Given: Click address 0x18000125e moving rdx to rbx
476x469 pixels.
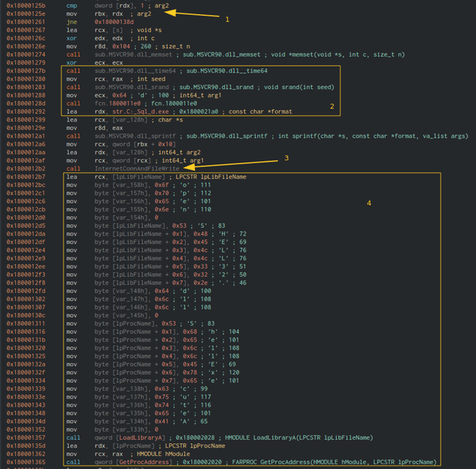Looking at the screenshot, I should pyautogui.click(x=26, y=14).
